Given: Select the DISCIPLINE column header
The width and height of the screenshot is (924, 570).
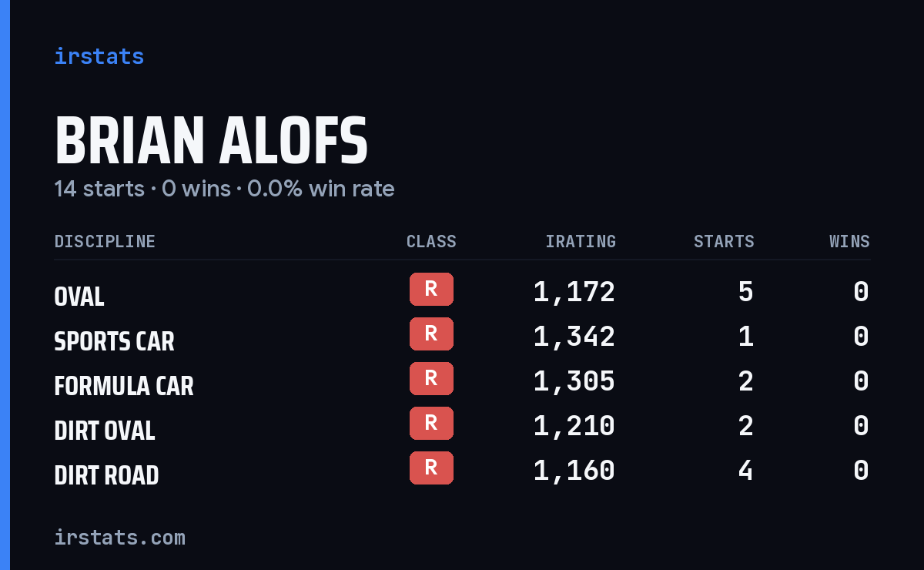Looking at the screenshot, I should [105, 242].
